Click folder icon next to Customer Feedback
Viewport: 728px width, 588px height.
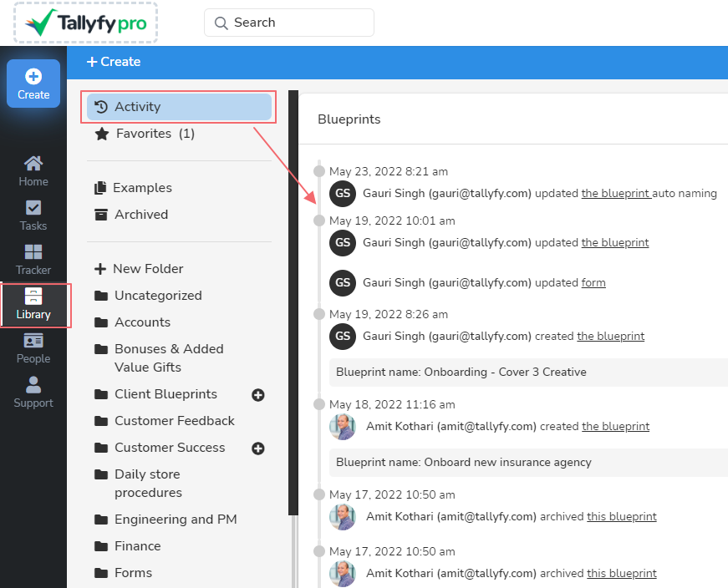tap(101, 421)
